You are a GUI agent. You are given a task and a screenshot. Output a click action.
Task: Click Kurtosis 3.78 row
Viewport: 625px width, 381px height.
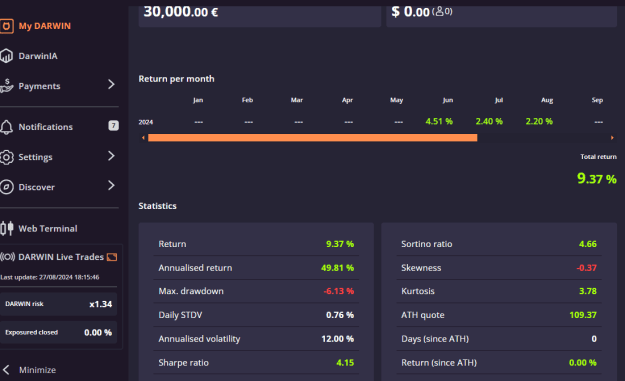click(x=499, y=291)
